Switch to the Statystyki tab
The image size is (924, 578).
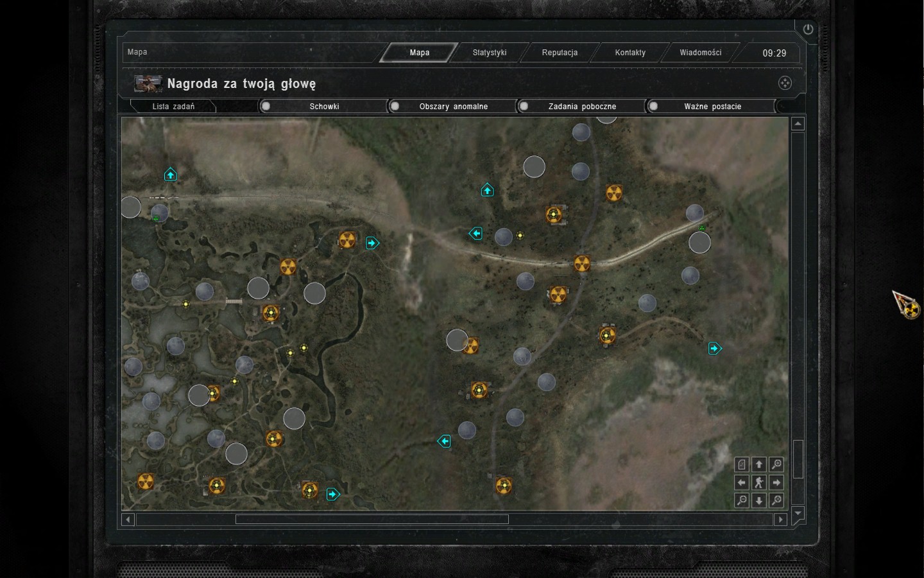pyautogui.click(x=490, y=53)
